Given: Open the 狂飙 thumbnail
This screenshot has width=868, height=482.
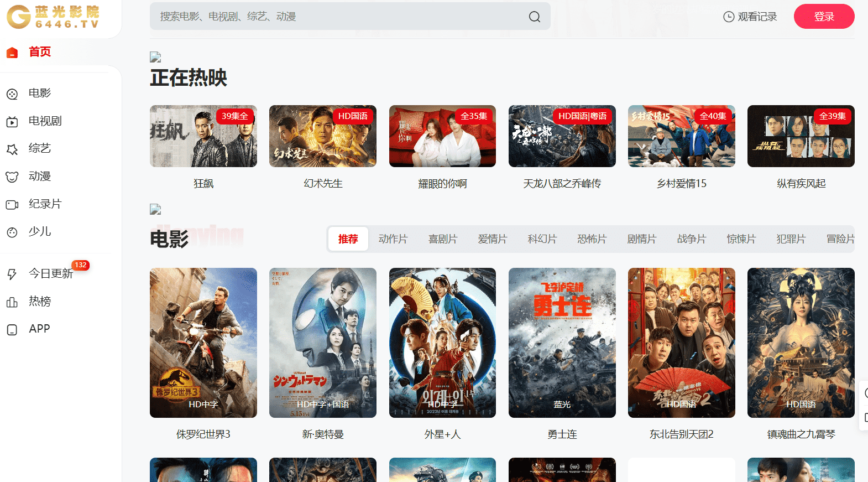Looking at the screenshot, I should click(203, 136).
